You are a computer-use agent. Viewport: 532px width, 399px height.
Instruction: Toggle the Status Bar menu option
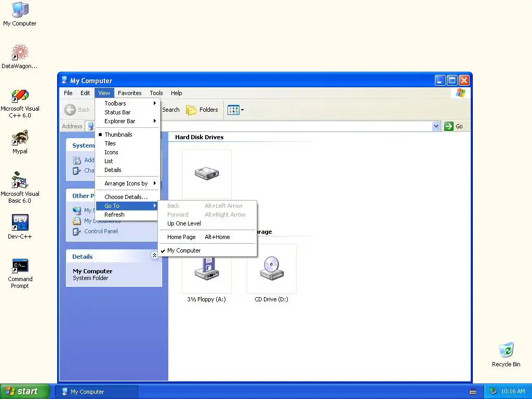(128, 112)
